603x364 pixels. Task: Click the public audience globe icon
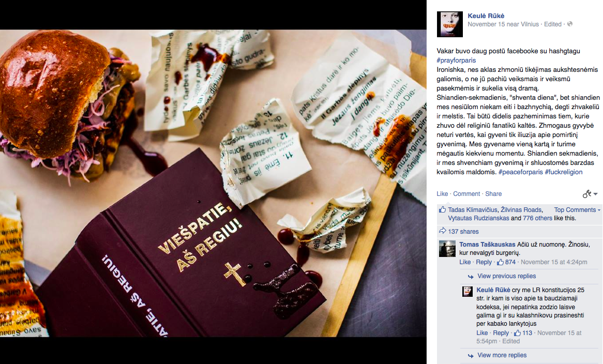coord(570,24)
